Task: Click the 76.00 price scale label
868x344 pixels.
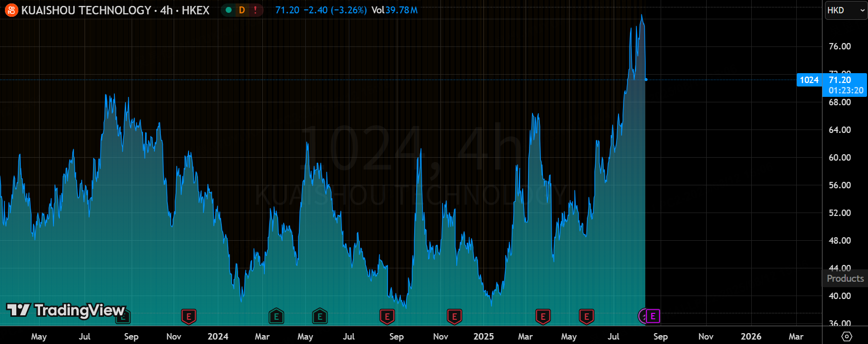Action: (x=840, y=46)
